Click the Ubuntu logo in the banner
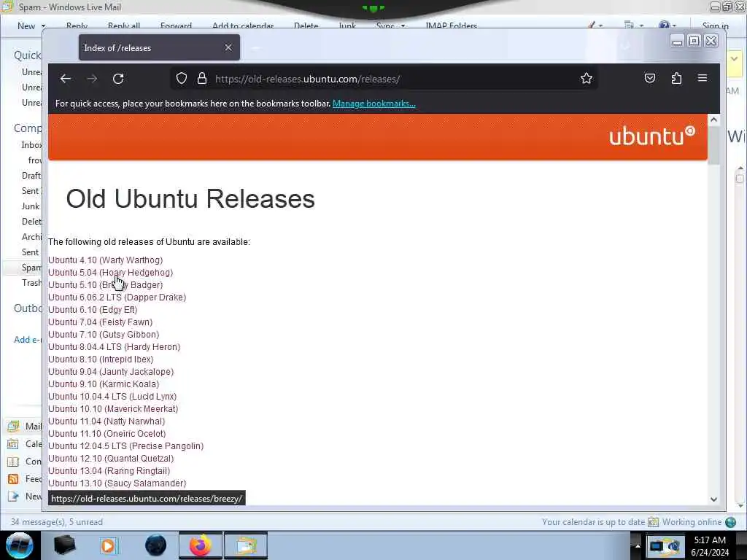This screenshot has height=560, width=747. click(x=651, y=136)
